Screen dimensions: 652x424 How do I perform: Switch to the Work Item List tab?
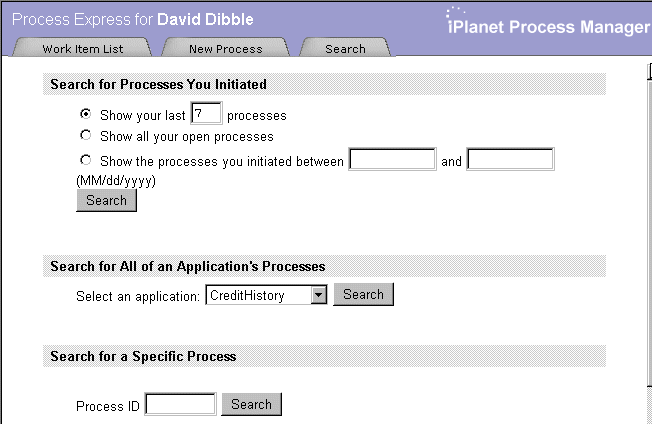click(82, 47)
